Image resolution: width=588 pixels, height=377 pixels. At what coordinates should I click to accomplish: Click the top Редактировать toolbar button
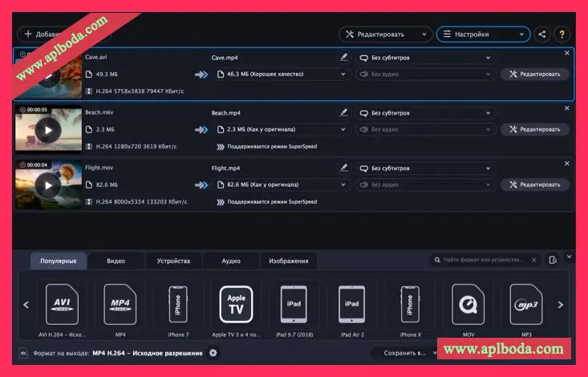385,34
